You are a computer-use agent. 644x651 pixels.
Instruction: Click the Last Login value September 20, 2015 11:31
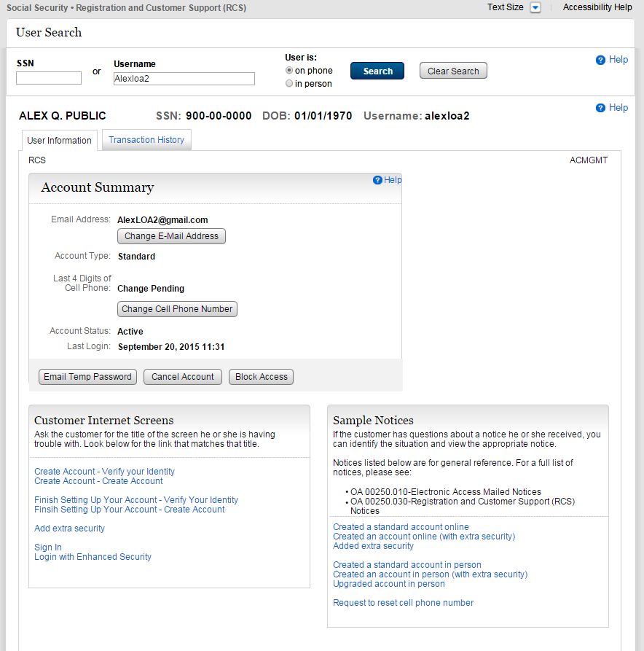click(171, 347)
